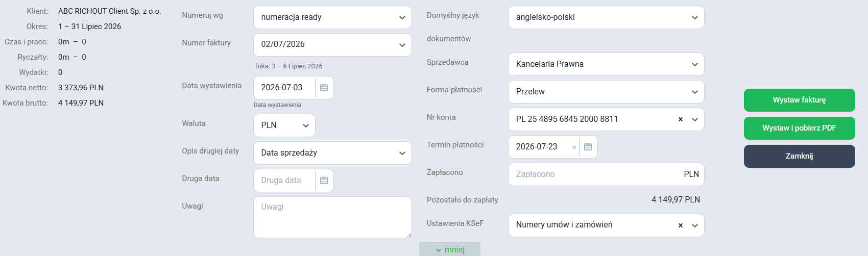Remove the Numery umów i zamówień selection
This screenshot has height=256, width=868.
[680, 225]
